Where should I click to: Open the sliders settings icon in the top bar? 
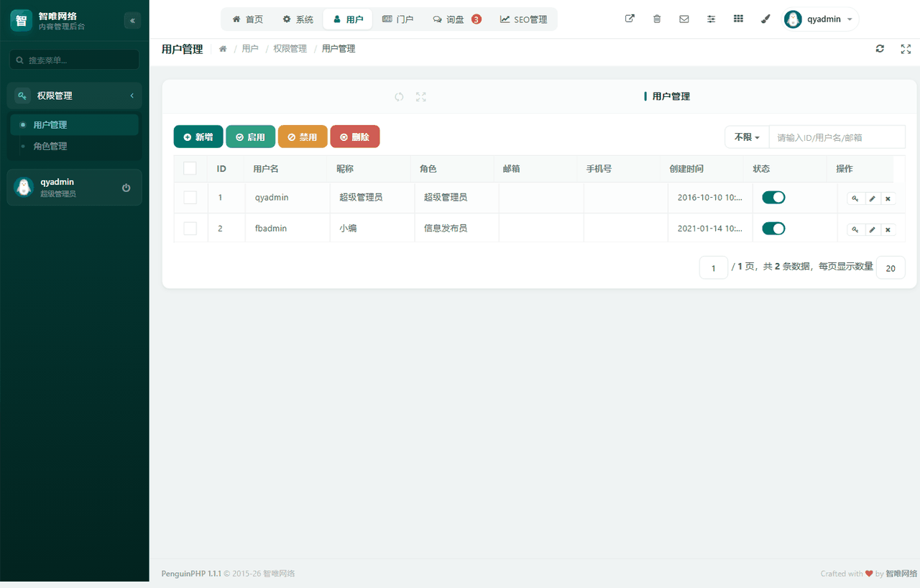pyautogui.click(x=712, y=19)
